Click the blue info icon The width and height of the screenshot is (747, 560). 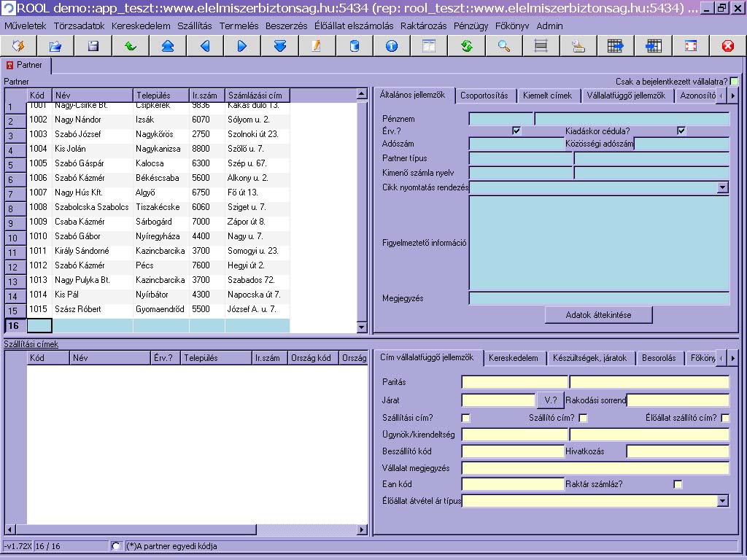[392, 46]
